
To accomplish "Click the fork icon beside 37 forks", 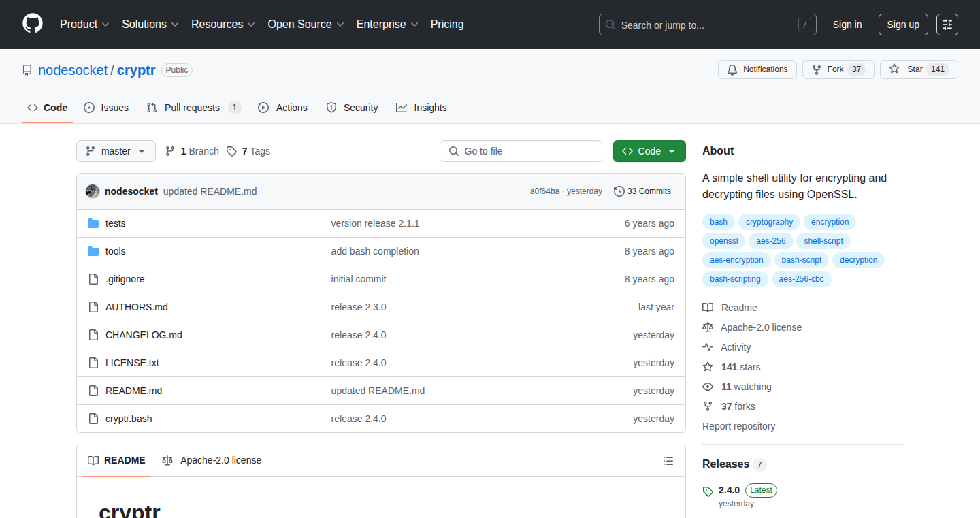I will pos(708,406).
